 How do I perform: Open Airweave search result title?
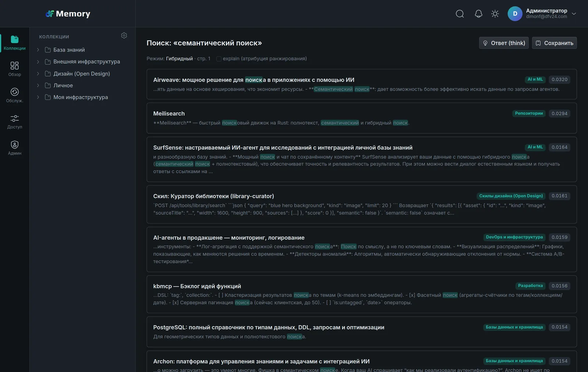(x=254, y=80)
